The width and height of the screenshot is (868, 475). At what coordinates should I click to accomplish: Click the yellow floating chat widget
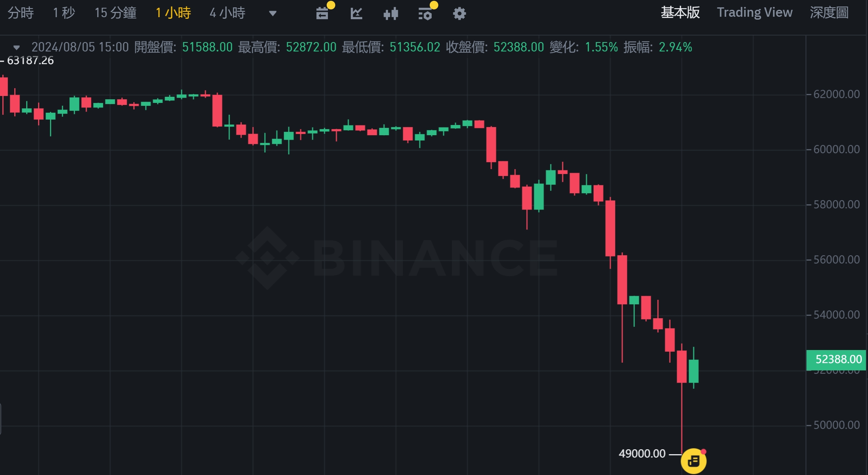tap(693, 461)
